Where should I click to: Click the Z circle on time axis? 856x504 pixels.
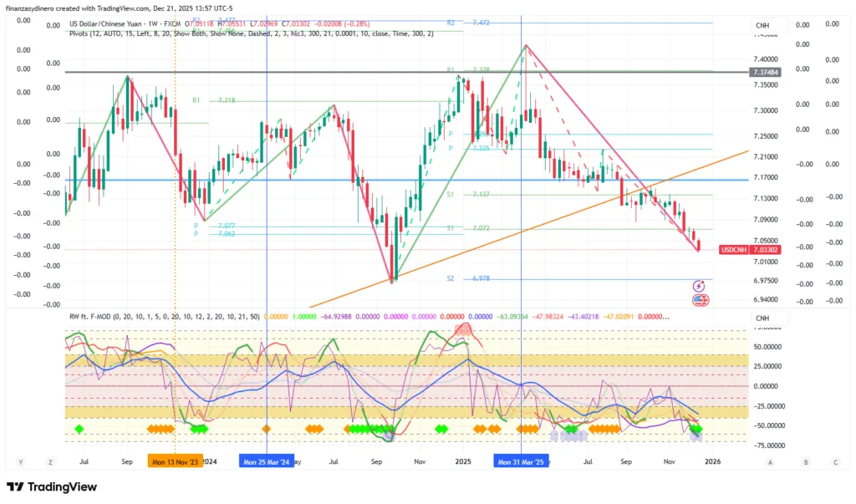pyautogui.click(x=50, y=461)
